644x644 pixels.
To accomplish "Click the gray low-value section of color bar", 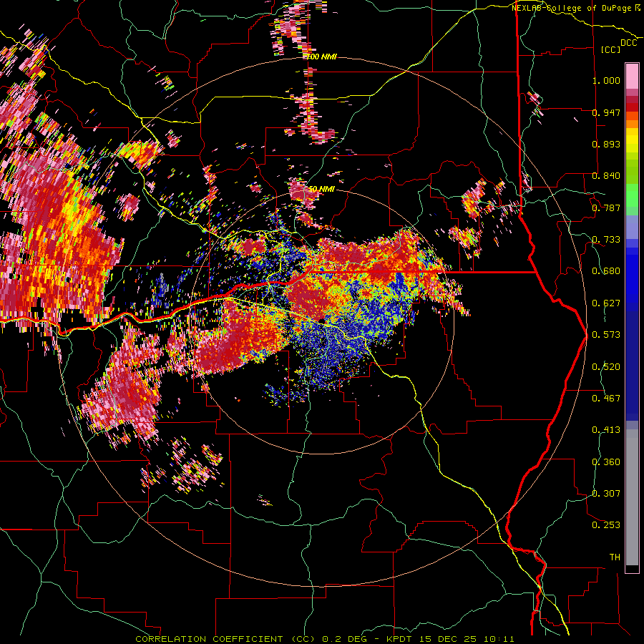I will click(x=632, y=497).
